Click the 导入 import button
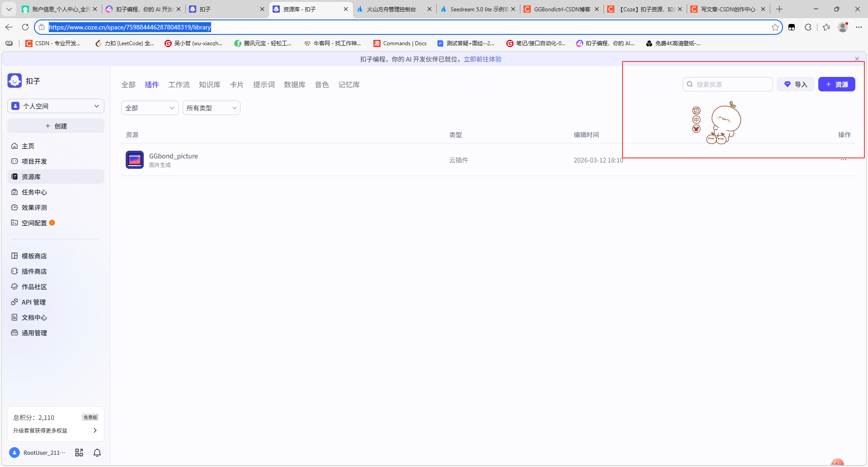The image size is (868, 467). click(x=796, y=84)
